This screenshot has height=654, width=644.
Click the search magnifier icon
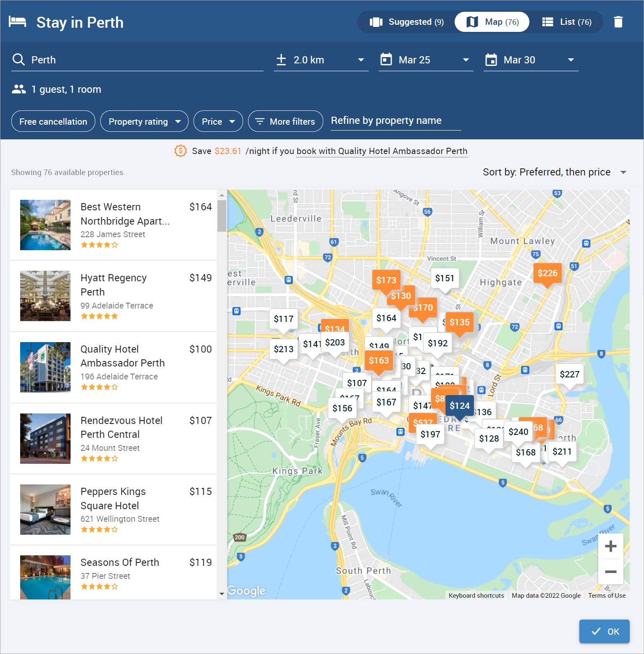tap(18, 60)
